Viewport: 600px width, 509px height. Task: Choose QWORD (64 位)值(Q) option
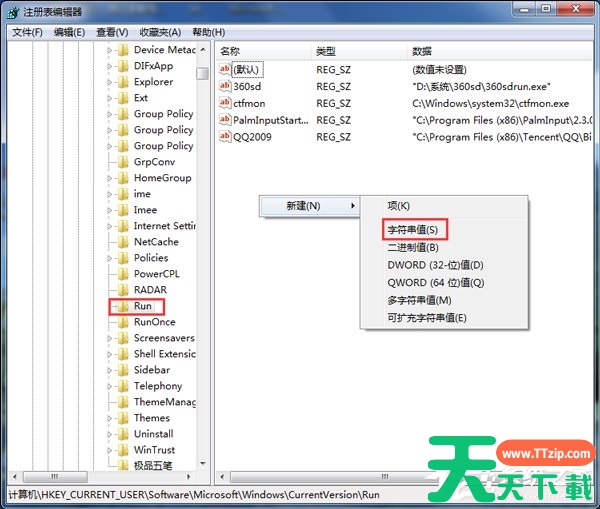coord(444,282)
